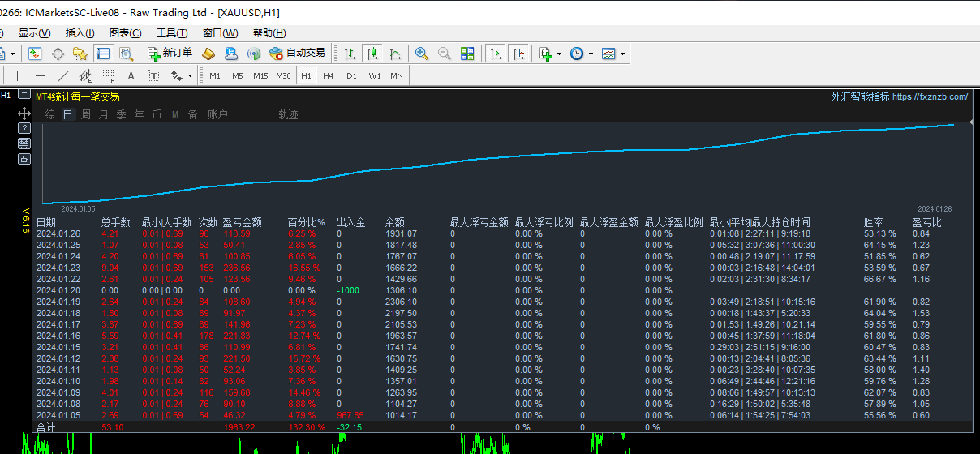Viewport: 980px width, 454px height.
Task: Switch chart to M30 timeframe
Action: 283,75
